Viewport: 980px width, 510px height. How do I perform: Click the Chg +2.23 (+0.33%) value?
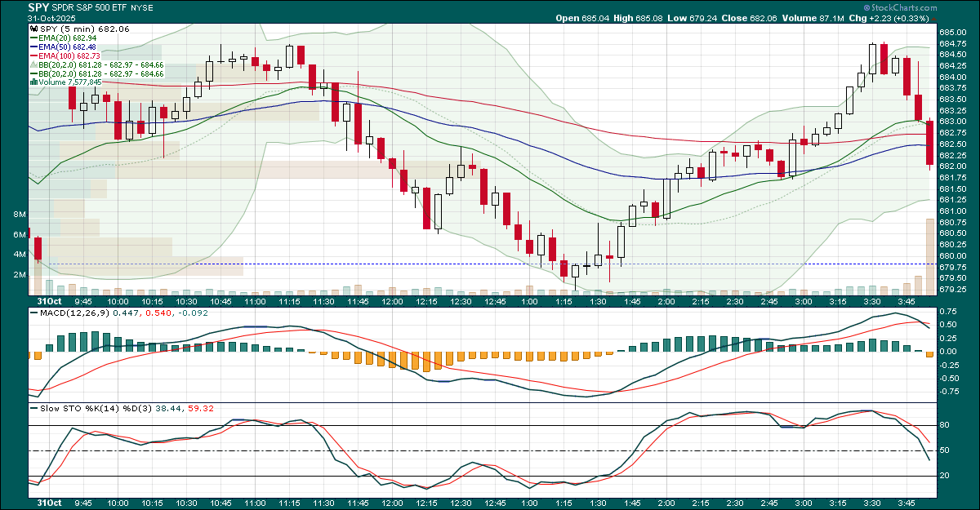[x=898, y=18]
